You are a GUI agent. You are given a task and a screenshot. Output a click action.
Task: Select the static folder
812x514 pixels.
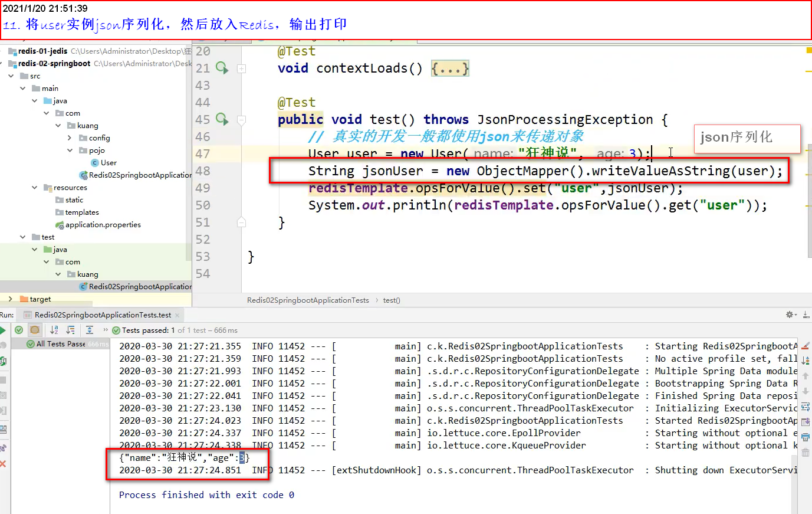(x=74, y=200)
